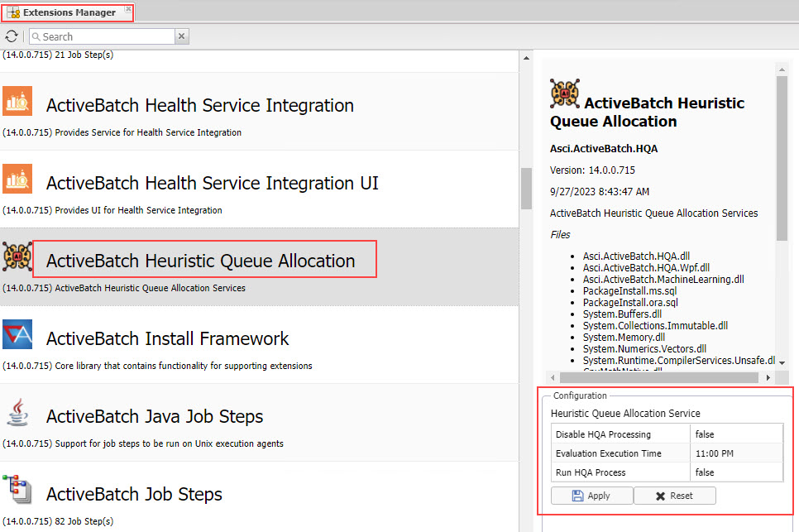
Task: Select ActiveBatch Health Service Integration title
Action: (200, 105)
